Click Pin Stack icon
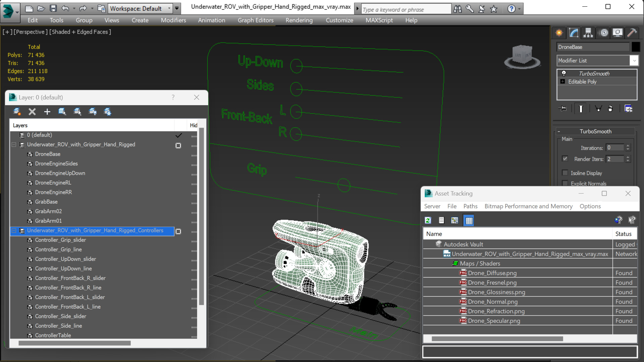The width and height of the screenshot is (644, 362). [563, 108]
